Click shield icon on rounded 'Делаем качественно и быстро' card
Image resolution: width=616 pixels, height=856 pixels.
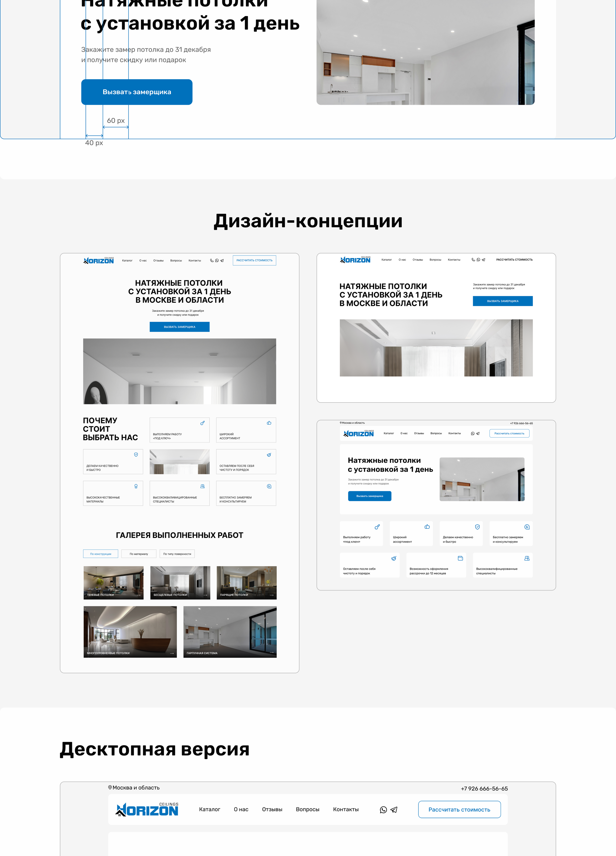tap(477, 526)
